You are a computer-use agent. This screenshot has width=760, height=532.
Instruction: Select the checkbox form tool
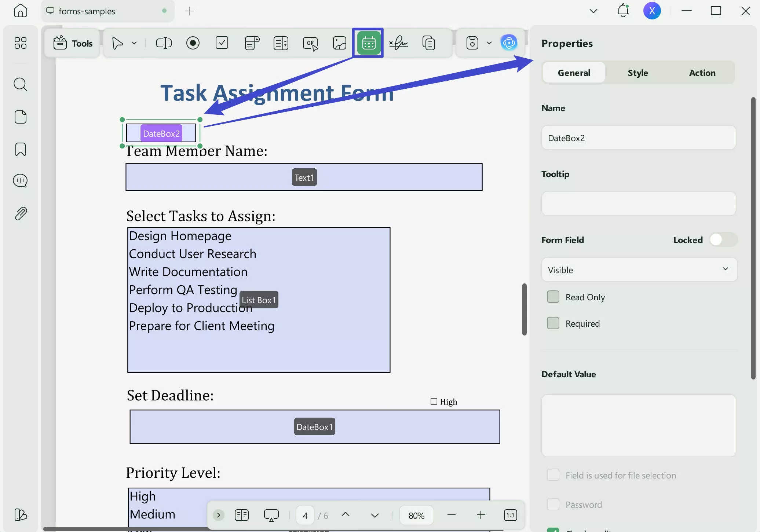pyautogui.click(x=222, y=43)
